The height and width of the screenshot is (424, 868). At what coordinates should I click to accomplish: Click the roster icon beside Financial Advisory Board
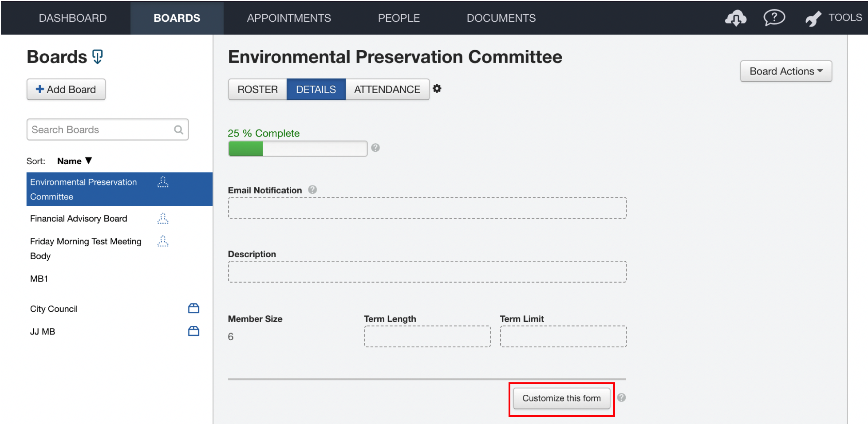point(163,218)
